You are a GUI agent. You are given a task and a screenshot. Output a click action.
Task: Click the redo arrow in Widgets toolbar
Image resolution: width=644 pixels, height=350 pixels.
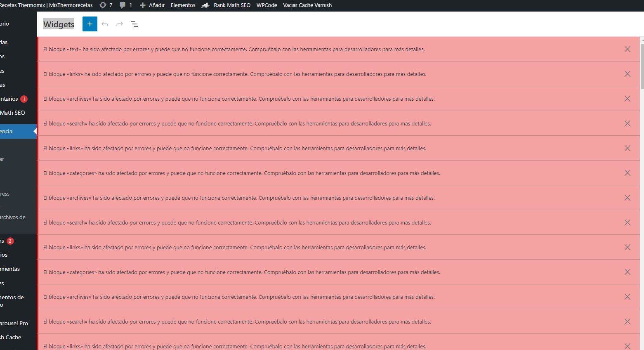click(x=120, y=24)
